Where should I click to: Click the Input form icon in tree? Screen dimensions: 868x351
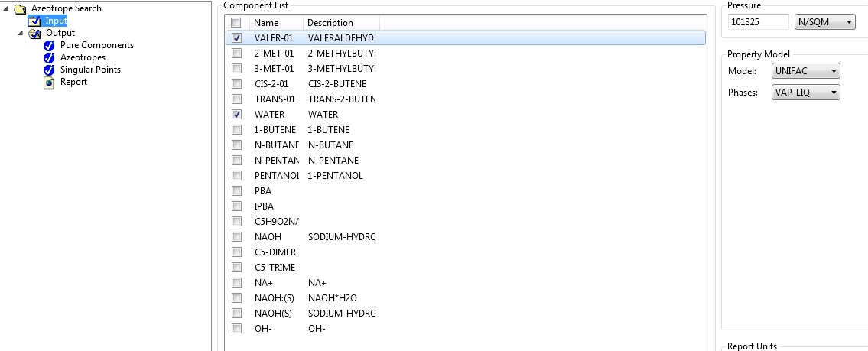point(34,21)
